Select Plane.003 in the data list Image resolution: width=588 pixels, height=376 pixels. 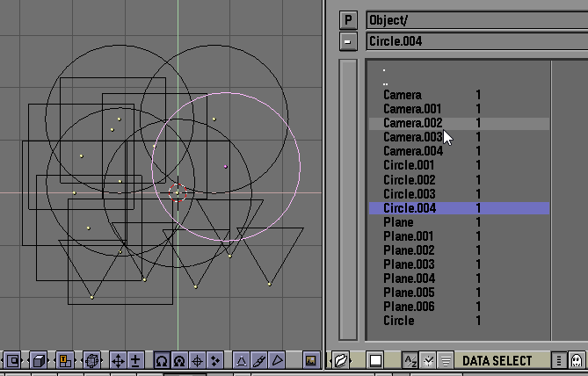click(x=459, y=264)
